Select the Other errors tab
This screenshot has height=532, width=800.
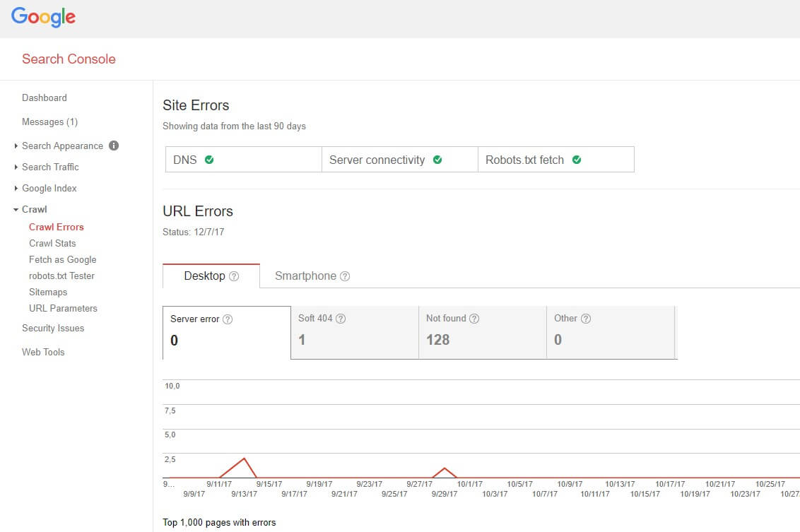pyautogui.click(x=611, y=333)
